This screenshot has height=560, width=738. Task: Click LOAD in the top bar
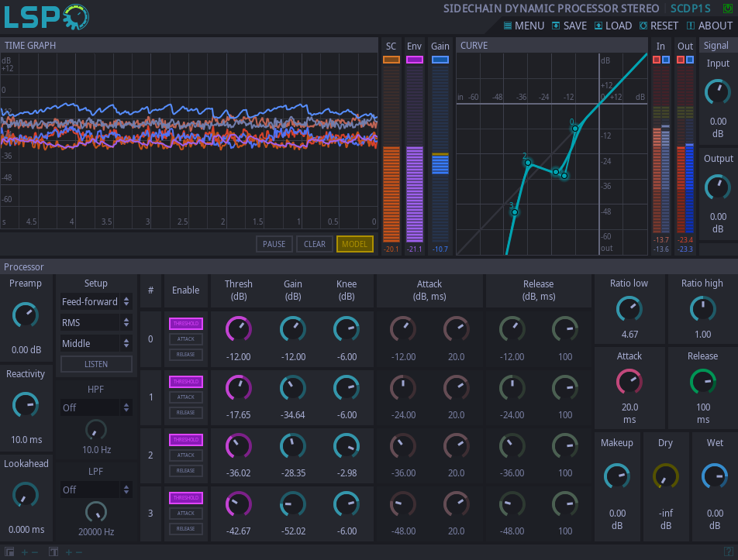(x=613, y=26)
